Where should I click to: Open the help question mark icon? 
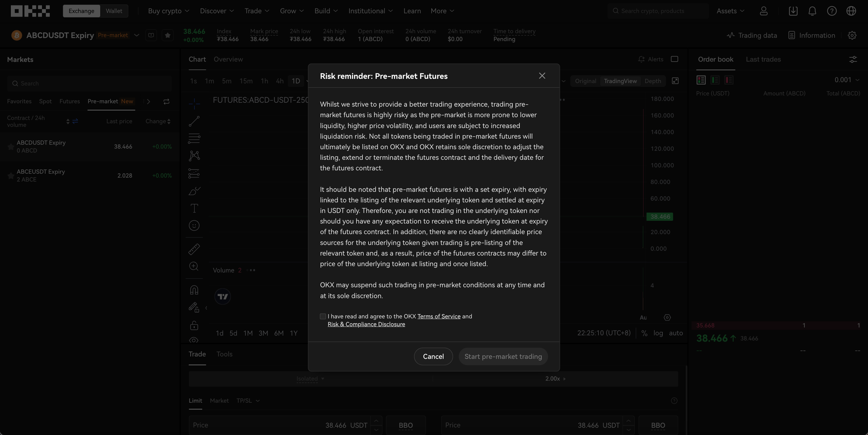(831, 11)
